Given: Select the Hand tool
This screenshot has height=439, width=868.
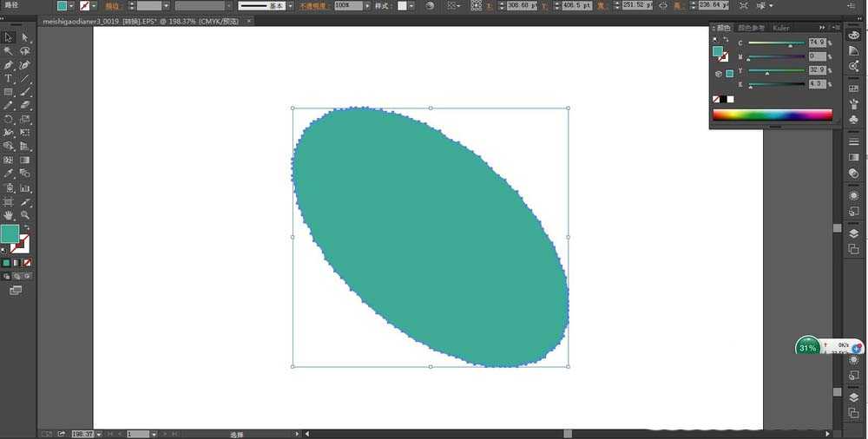Looking at the screenshot, I should (x=9, y=214).
